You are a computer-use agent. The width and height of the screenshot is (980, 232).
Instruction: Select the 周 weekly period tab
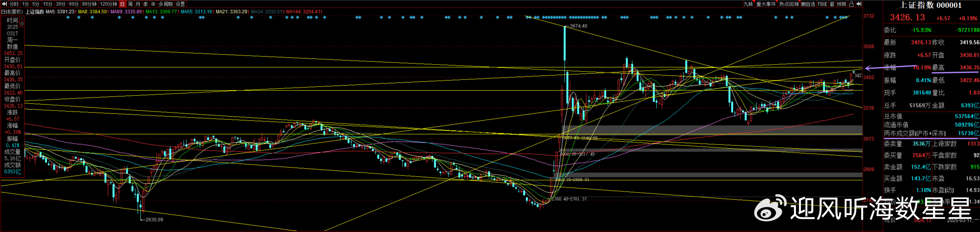tap(130, 4)
